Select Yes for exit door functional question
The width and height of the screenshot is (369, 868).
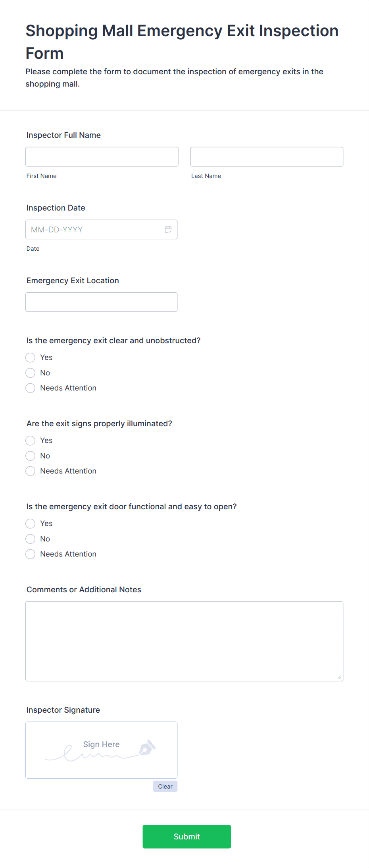[30, 524]
